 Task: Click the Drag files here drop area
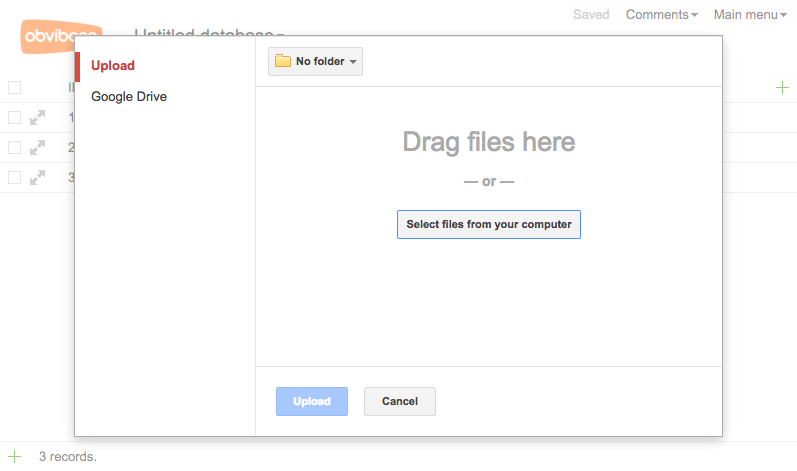tap(488, 142)
